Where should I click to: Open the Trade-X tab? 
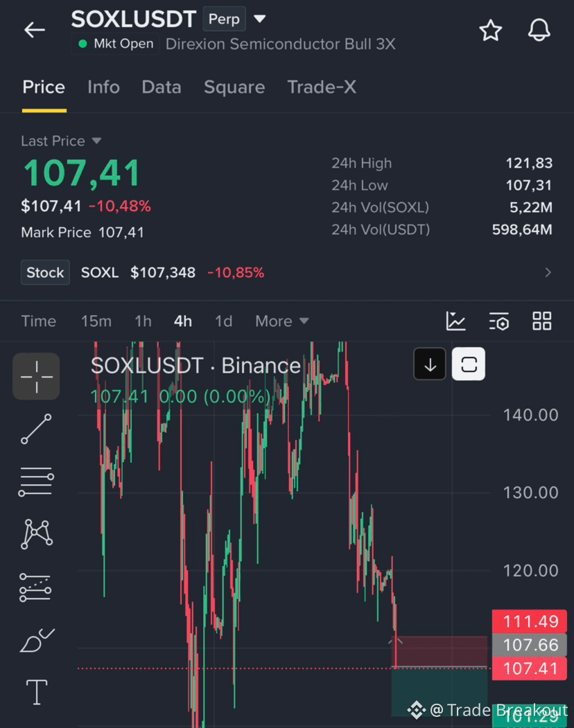[x=322, y=87]
